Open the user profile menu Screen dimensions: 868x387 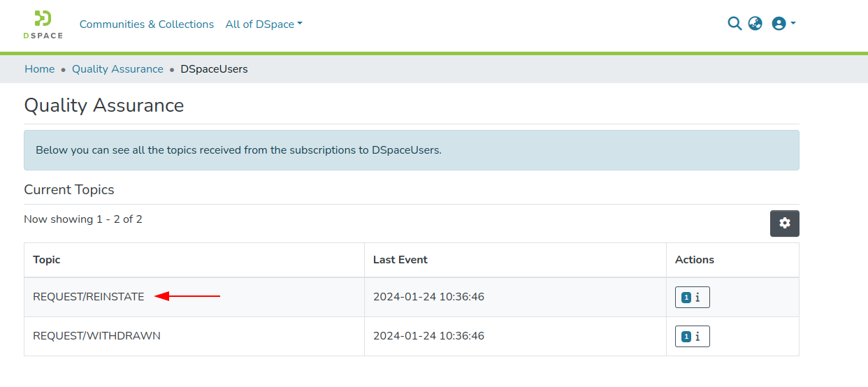[x=783, y=24]
